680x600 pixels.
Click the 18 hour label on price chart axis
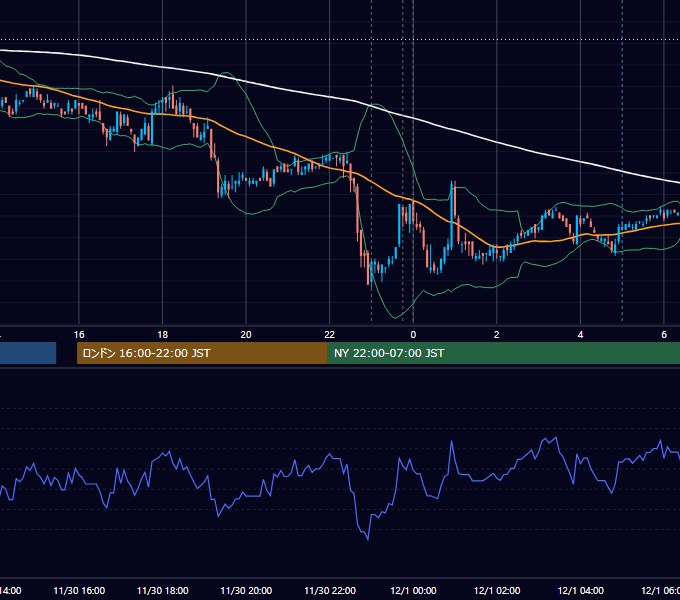pyautogui.click(x=163, y=335)
